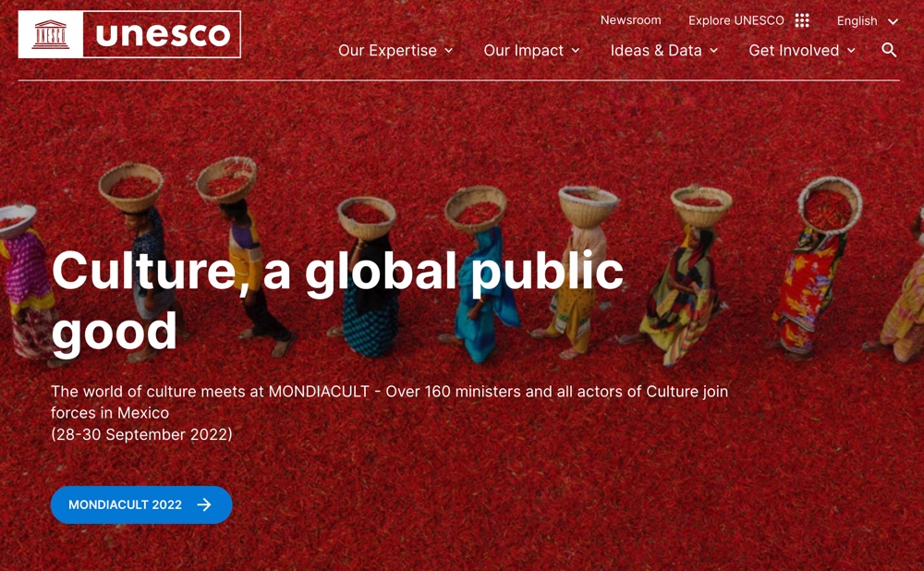Open the Our Impact menu
924x571 pixels.
coord(531,51)
